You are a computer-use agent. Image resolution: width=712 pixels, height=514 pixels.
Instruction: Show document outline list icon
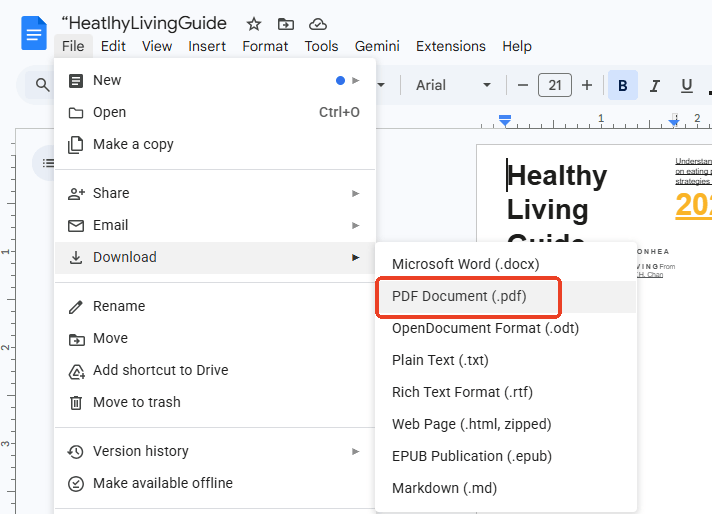pos(48,163)
